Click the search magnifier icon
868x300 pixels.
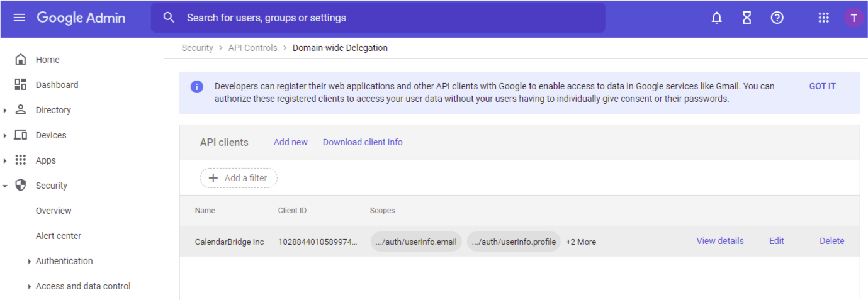point(169,18)
